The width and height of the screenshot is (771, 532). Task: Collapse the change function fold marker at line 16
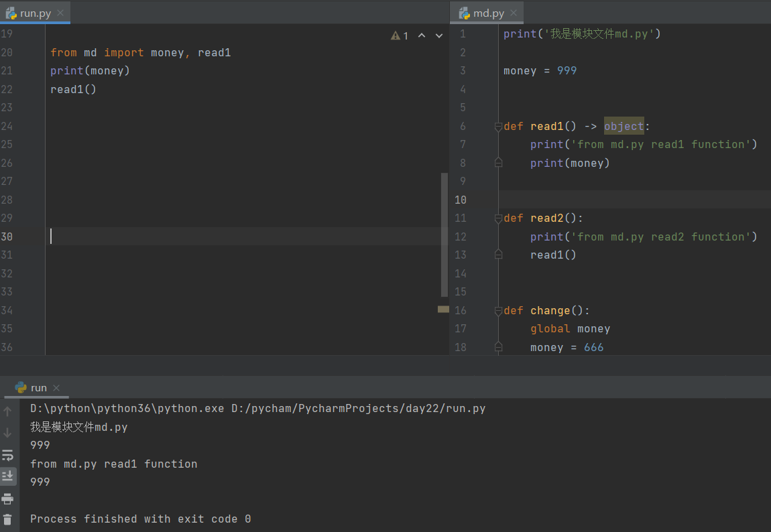point(498,311)
